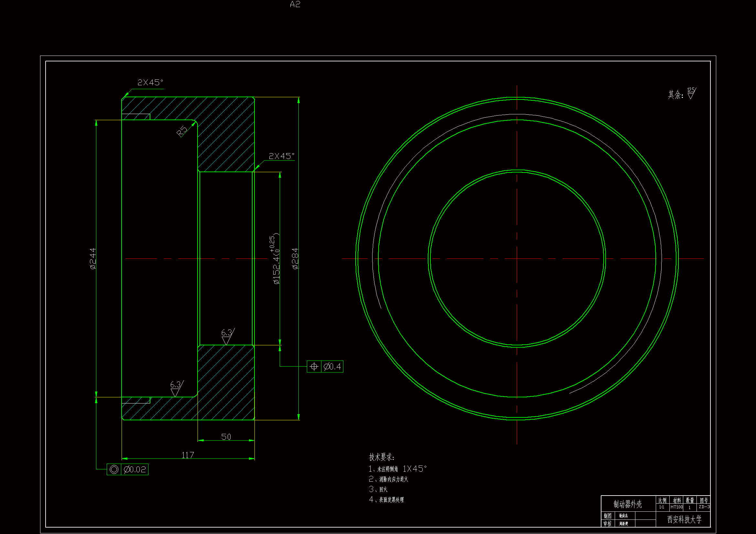This screenshot has width=756, height=534.
Task: Click the 技术要求 heading text
Action: pyautogui.click(x=381, y=457)
